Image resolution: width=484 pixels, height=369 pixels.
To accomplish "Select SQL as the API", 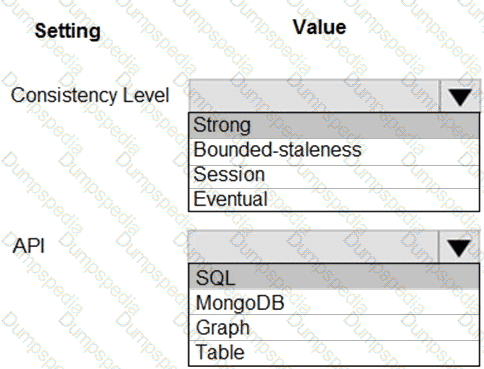I will tap(334, 277).
